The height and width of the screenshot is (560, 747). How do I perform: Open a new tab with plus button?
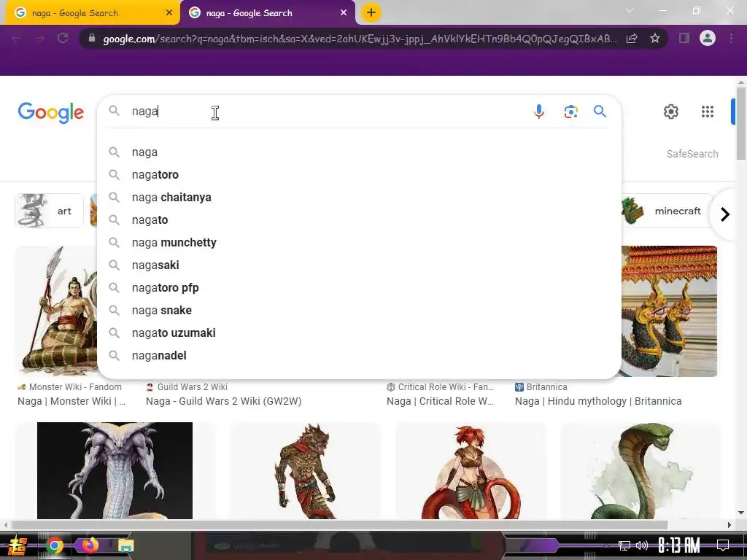(x=371, y=12)
